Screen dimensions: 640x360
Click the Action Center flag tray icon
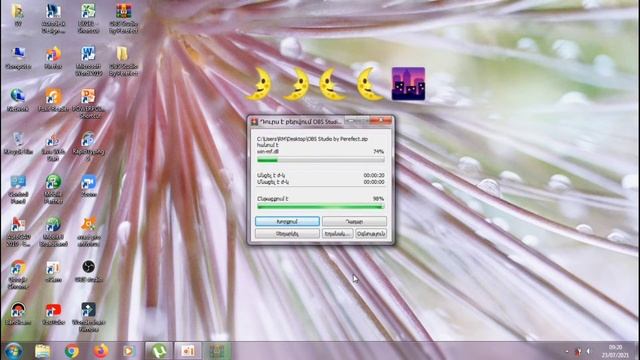click(578, 351)
